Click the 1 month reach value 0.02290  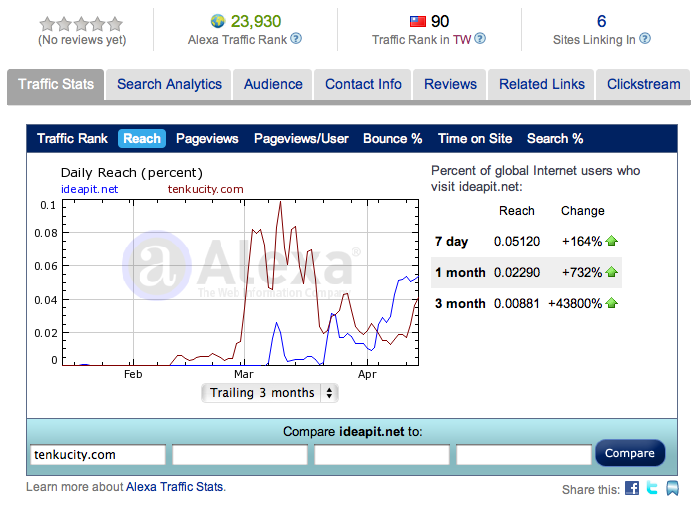pos(517,272)
